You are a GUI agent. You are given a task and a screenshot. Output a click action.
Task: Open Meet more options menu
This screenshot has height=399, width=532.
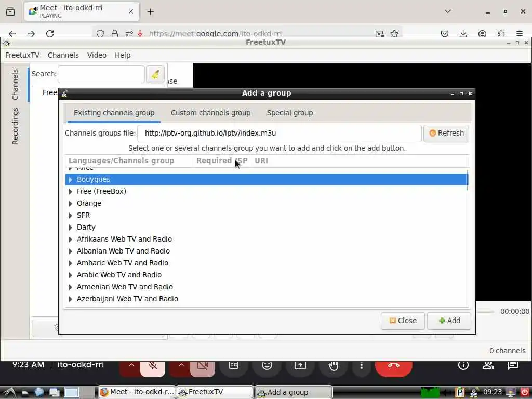(x=362, y=366)
